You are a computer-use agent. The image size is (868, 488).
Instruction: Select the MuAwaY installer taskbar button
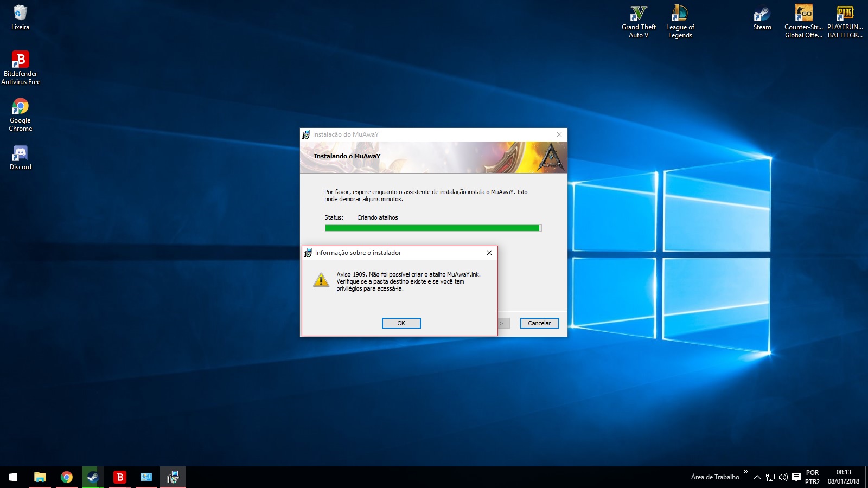(173, 477)
